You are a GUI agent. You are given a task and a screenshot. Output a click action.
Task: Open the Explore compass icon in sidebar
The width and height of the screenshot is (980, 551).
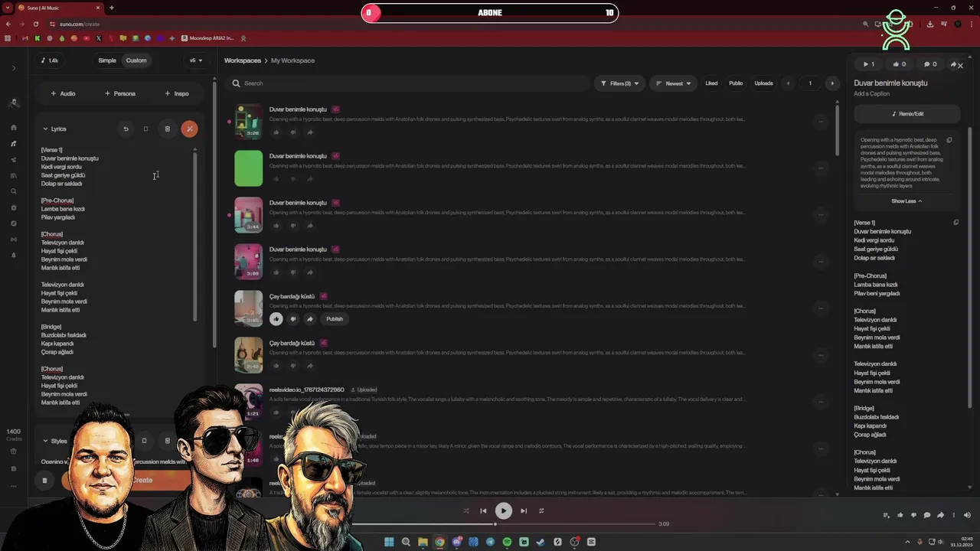pyautogui.click(x=14, y=223)
